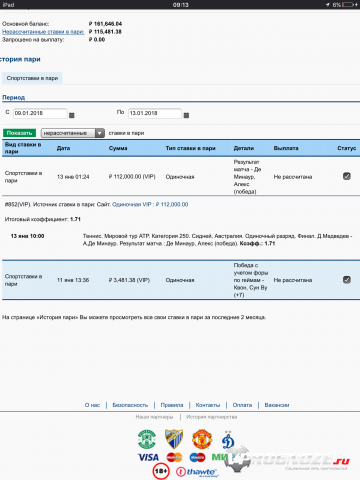Click the Manchester United partner crest

(x=202, y=439)
